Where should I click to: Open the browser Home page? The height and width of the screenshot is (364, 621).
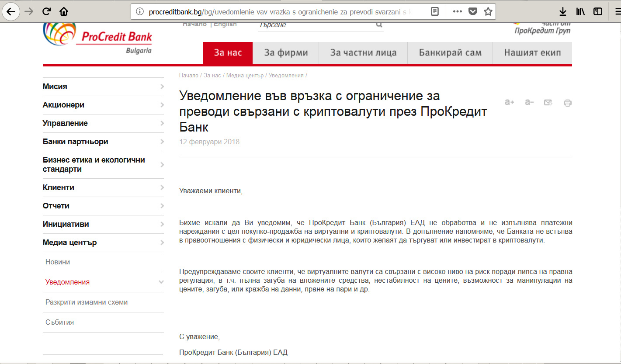tap(64, 11)
